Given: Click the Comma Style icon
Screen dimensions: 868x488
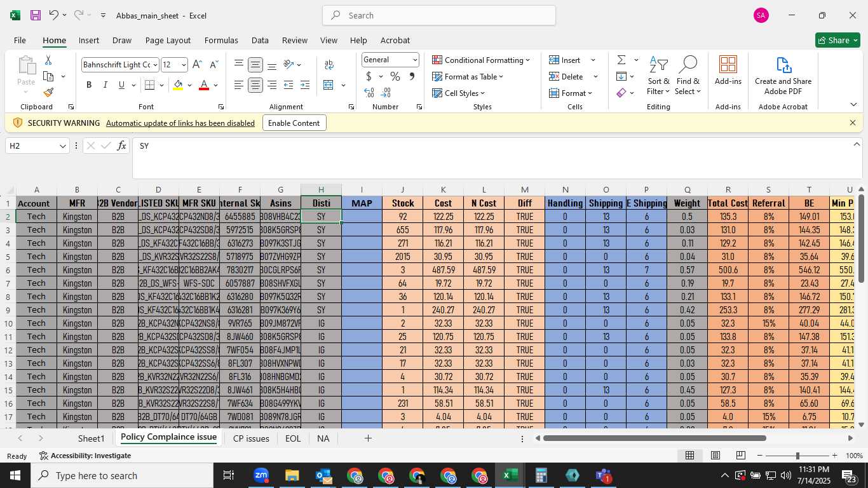Looking at the screenshot, I should pyautogui.click(x=412, y=76).
